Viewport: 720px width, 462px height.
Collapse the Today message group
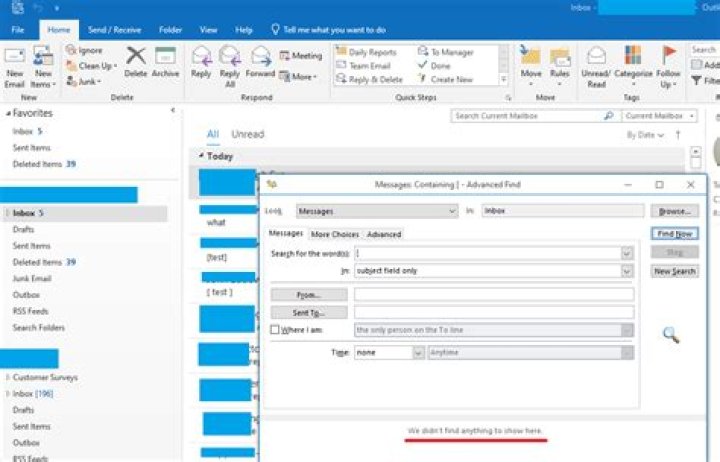201,156
